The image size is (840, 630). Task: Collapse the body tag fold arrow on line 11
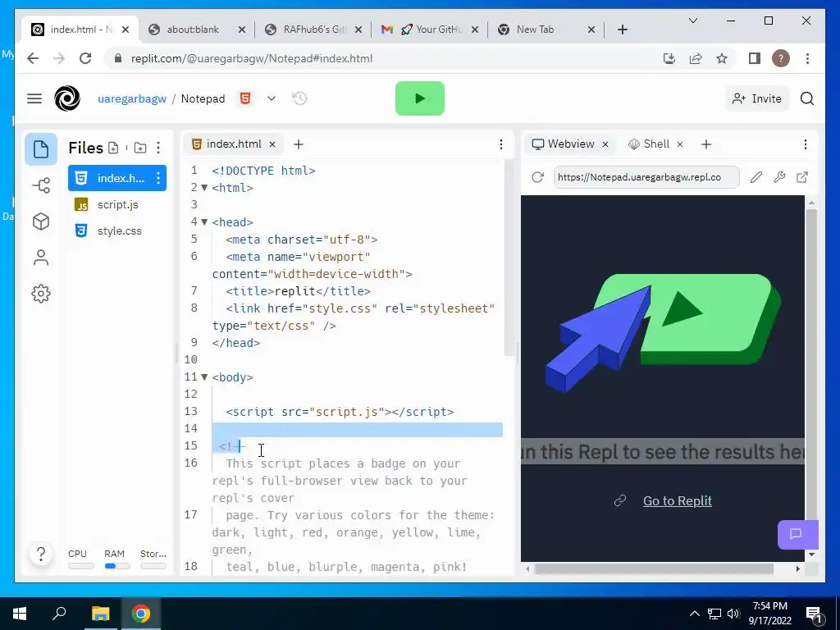(x=204, y=377)
